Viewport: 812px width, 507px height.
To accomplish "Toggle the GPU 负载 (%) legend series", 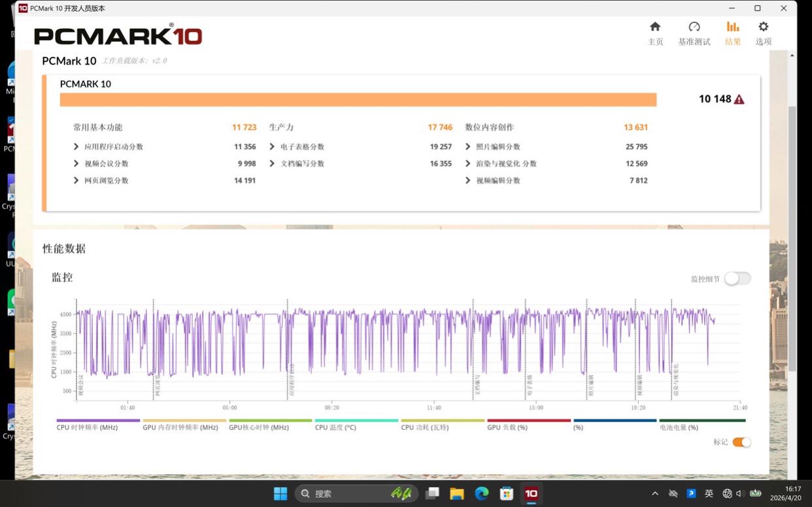I will coord(528,425).
